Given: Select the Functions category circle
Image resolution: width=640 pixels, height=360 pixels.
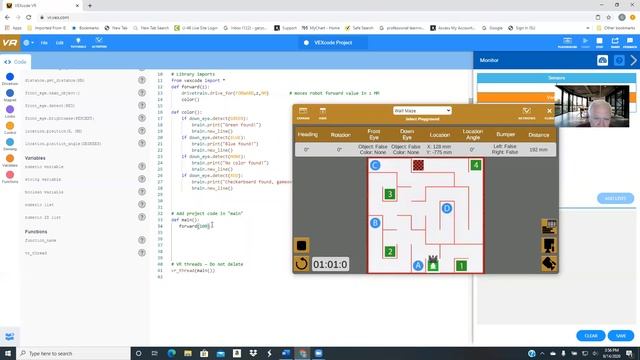Looking at the screenshot, I should click(x=10, y=175).
